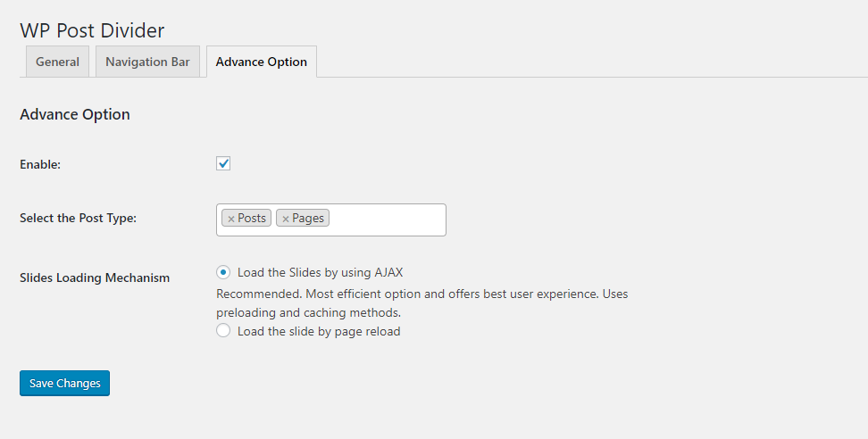This screenshot has height=439, width=868.
Task: Click the WP Post Divider page title
Action: point(92,30)
